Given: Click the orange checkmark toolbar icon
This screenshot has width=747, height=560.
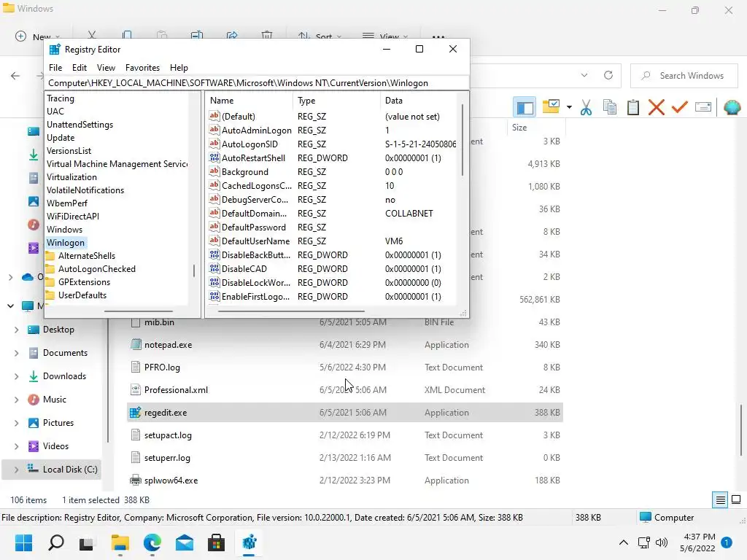Looking at the screenshot, I should pos(679,106).
